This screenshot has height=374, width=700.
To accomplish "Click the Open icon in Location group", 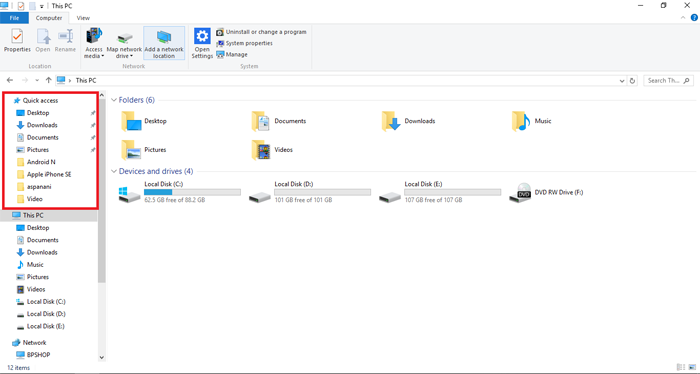I will [x=43, y=41].
